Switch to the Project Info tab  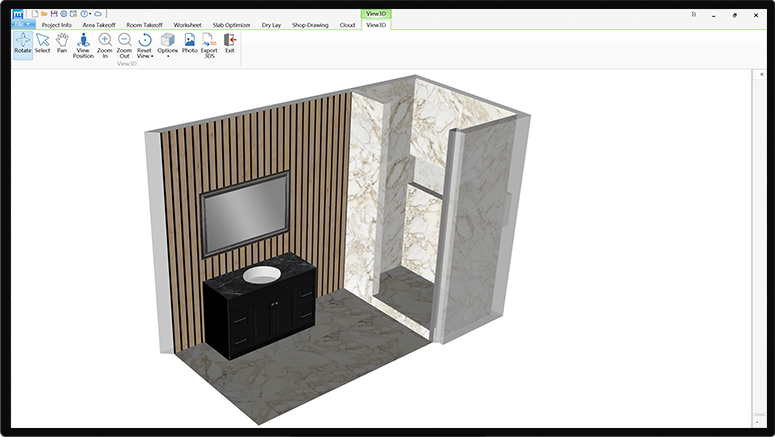pos(55,24)
